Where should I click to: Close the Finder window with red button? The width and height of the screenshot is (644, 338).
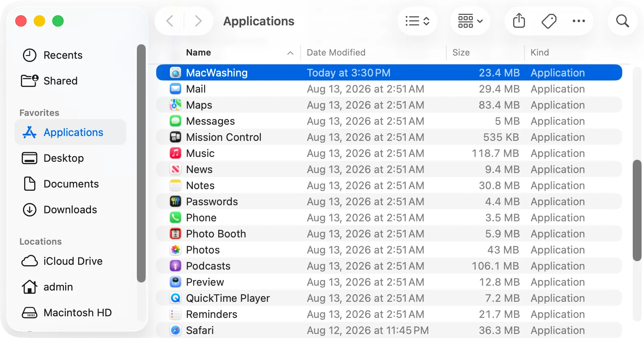pyautogui.click(x=21, y=21)
